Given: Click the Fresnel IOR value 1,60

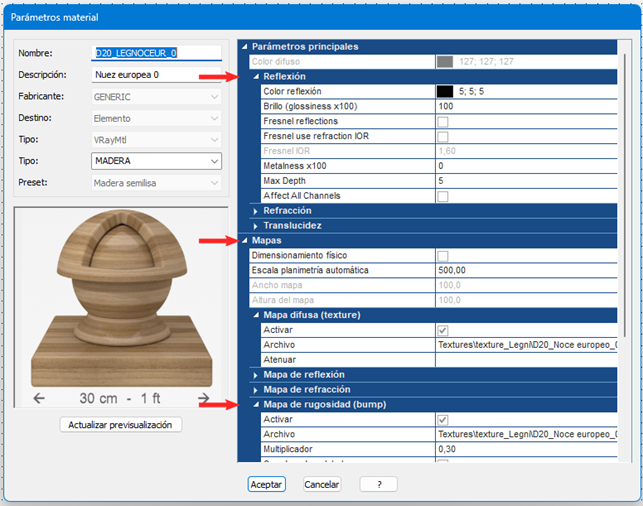Looking at the screenshot, I should (x=527, y=151).
